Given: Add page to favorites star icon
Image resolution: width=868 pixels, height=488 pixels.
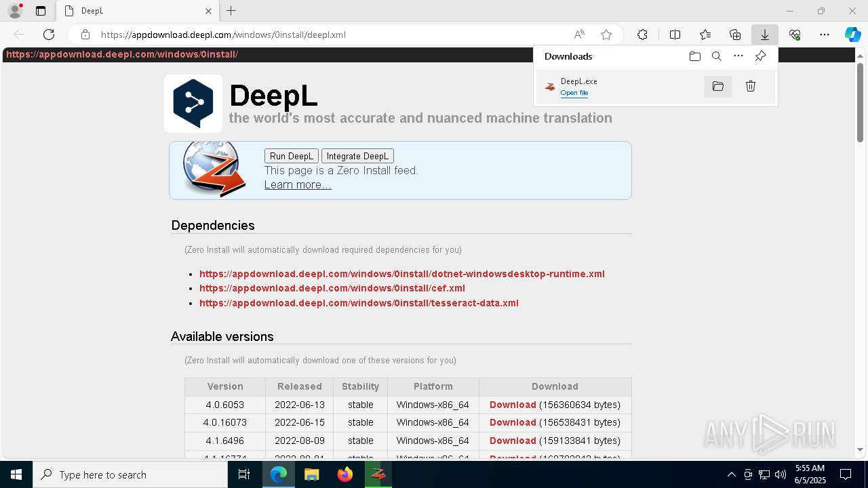Looking at the screenshot, I should pos(606,35).
